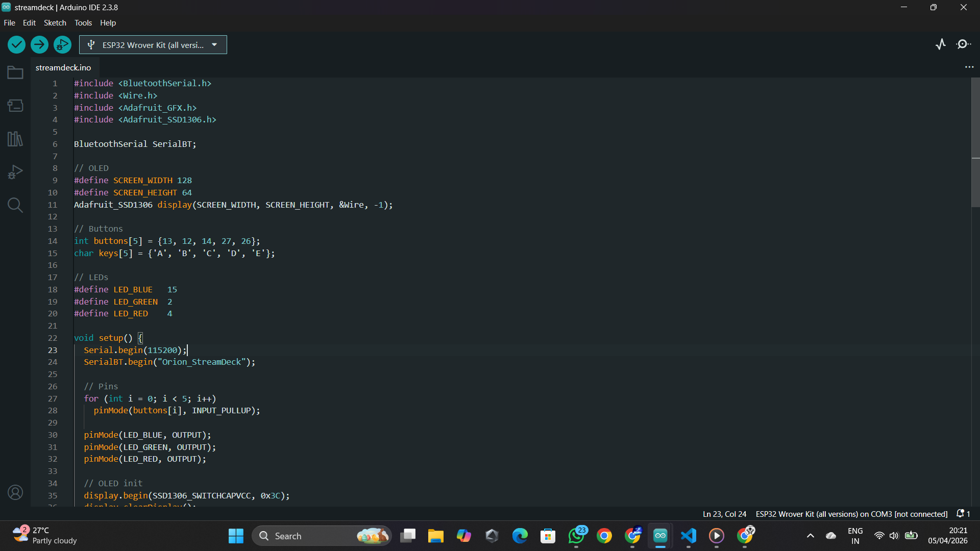This screenshot has width=980, height=551.
Task: Expand the ESP32 Wrover Kit board selector
Action: click(153, 45)
